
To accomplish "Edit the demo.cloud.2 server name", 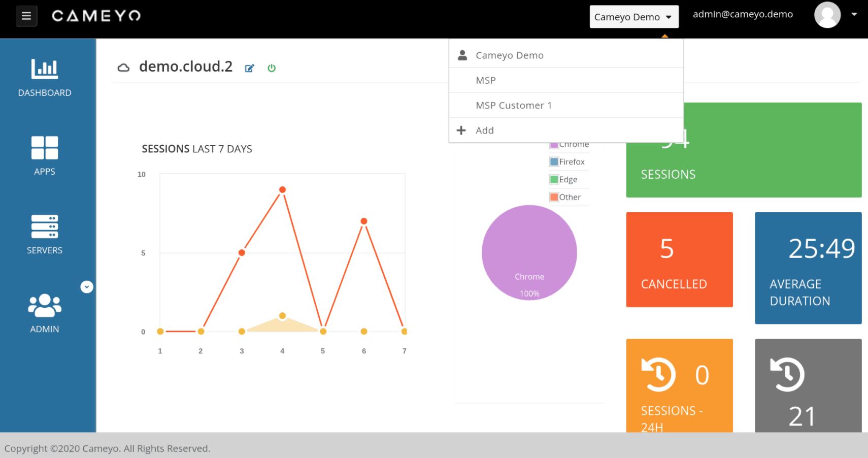I will point(249,68).
